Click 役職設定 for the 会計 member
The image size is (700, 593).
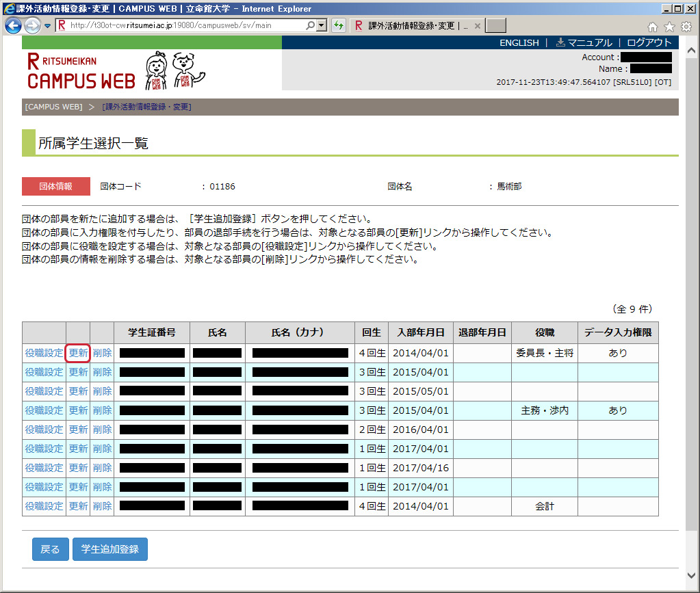[x=44, y=506]
